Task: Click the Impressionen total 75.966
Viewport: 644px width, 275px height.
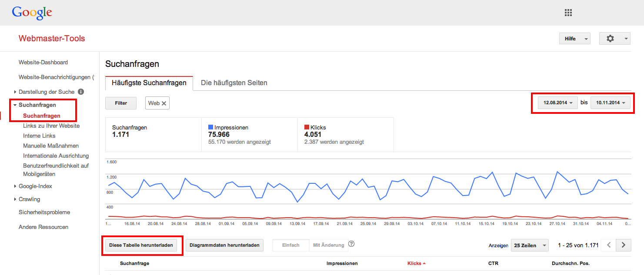Action: pyautogui.click(x=219, y=135)
